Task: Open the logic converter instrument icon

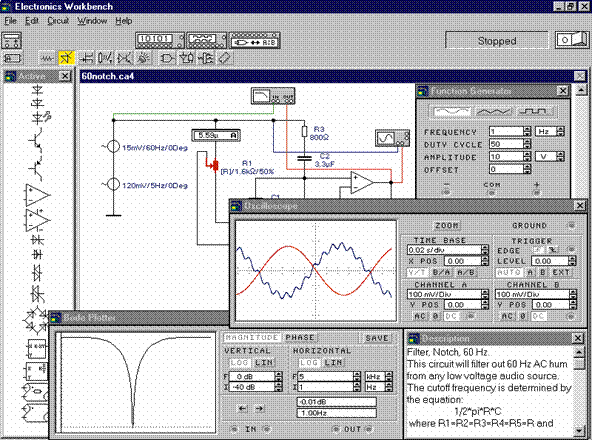Action: click(x=254, y=40)
